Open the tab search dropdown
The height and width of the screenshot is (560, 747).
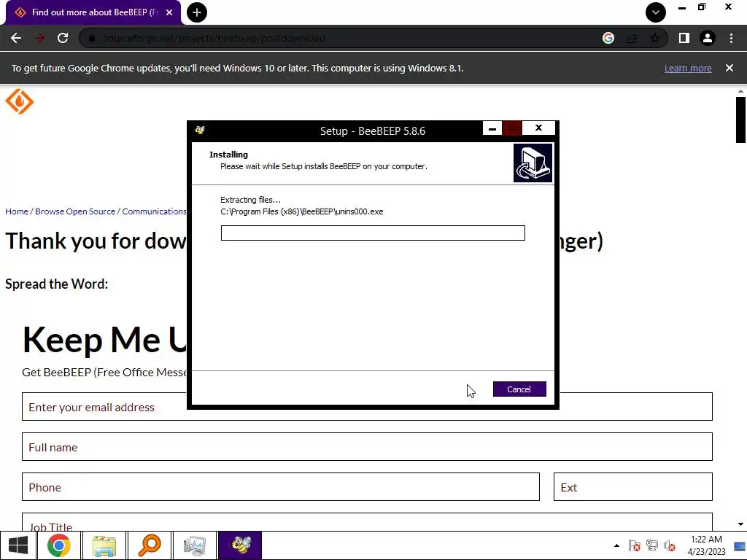tap(656, 12)
